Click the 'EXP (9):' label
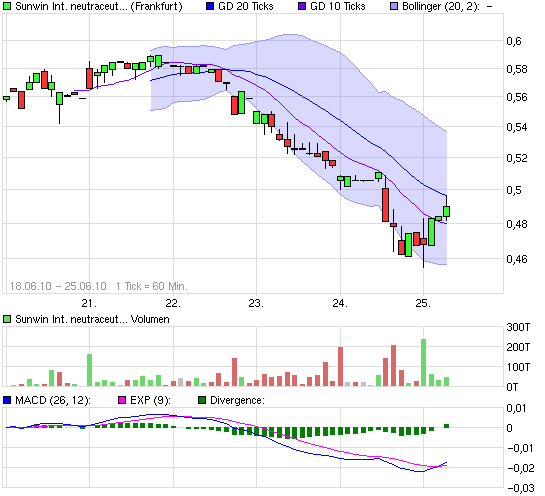This screenshot has height=496, width=545. tap(150, 400)
